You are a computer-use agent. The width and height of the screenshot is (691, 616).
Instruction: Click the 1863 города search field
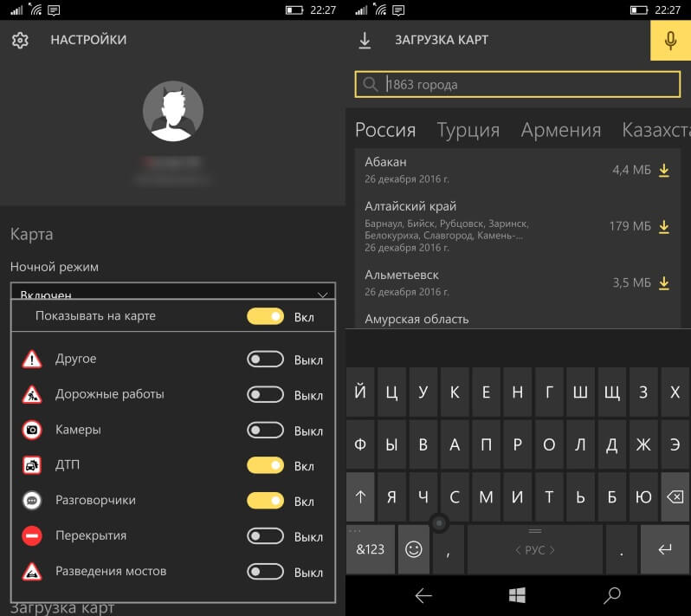517,84
